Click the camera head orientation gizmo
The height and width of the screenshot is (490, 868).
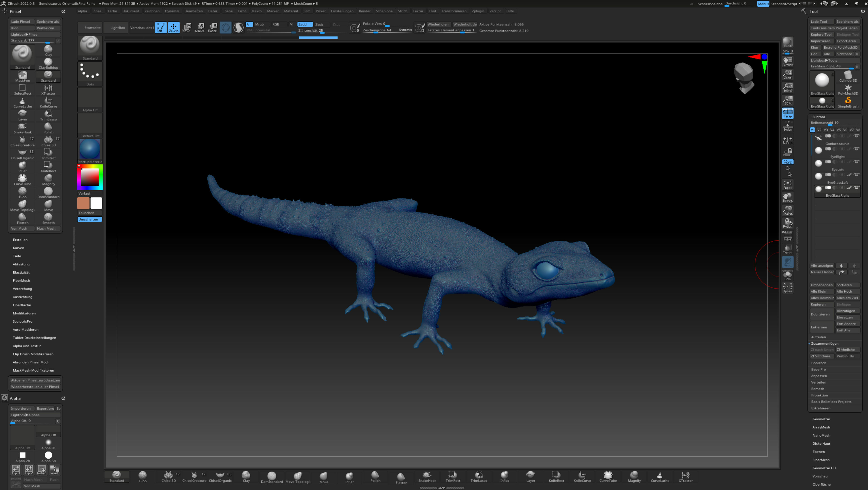(744, 78)
